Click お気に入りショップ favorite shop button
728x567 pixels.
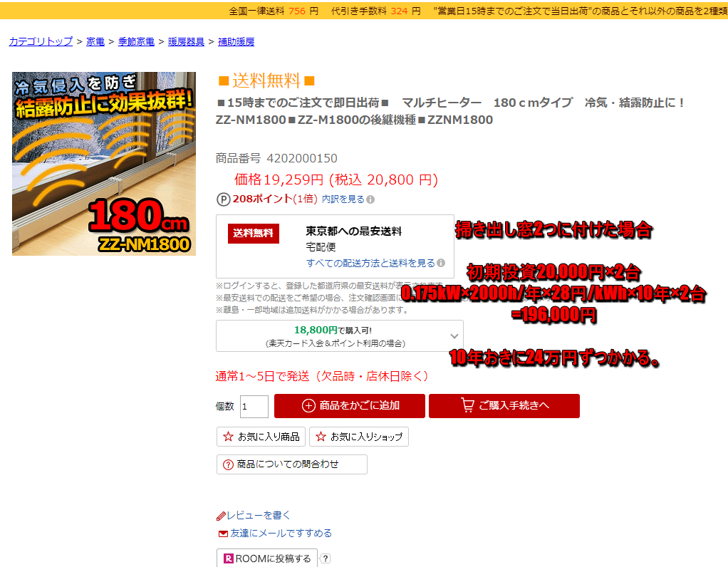coord(359,437)
